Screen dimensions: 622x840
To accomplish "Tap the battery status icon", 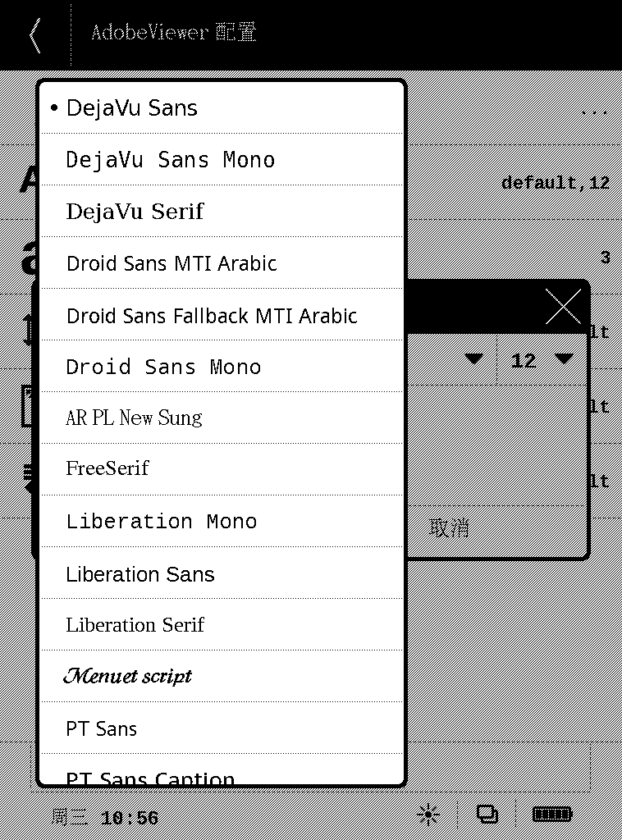I will pyautogui.click(x=552, y=815).
